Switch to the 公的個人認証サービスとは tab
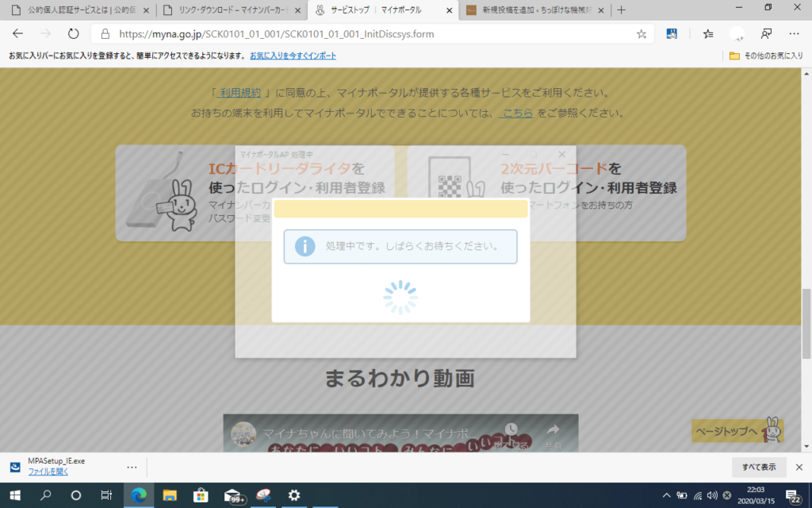This screenshot has height=508, width=812. 80,10
